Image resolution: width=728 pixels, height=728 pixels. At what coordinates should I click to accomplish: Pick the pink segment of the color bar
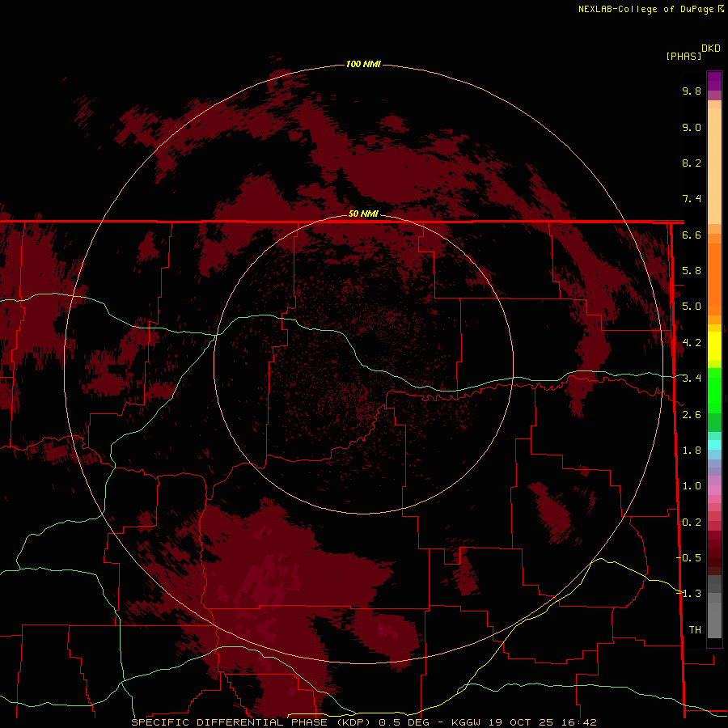coord(714,490)
